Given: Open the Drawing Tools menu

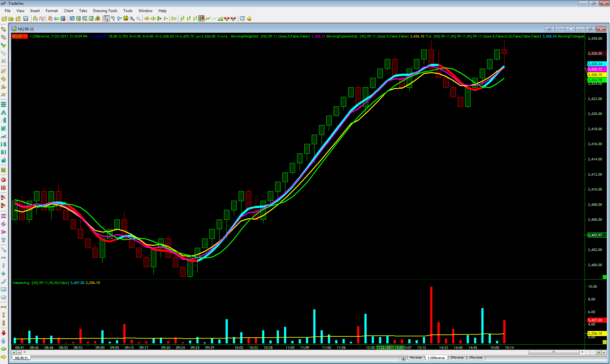Looking at the screenshot, I should pyautogui.click(x=105, y=11).
